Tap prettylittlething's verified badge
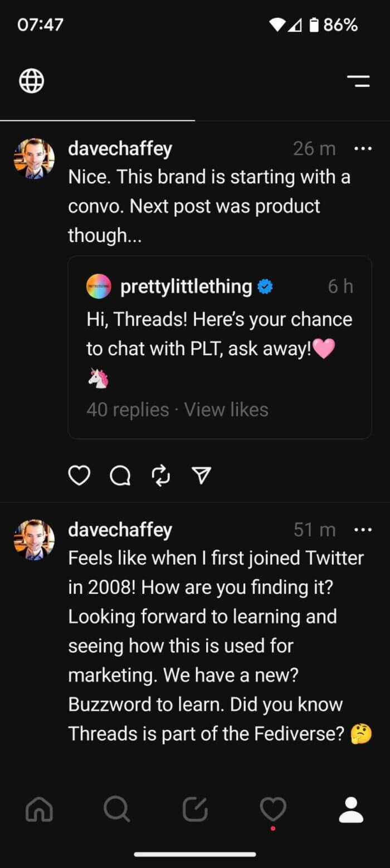Viewport: 390px width, 868px height. 265,286
